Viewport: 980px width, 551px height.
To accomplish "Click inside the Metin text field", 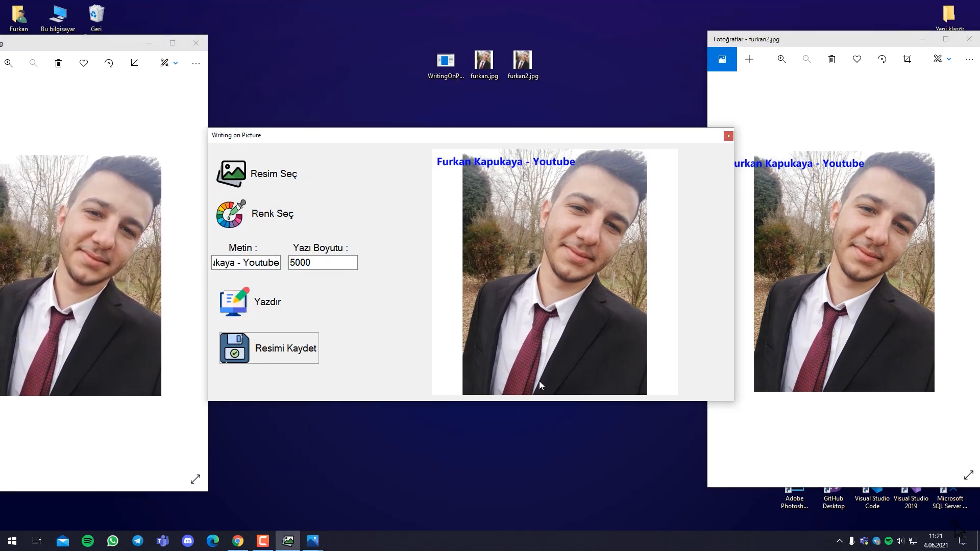I will tap(246, 263).
